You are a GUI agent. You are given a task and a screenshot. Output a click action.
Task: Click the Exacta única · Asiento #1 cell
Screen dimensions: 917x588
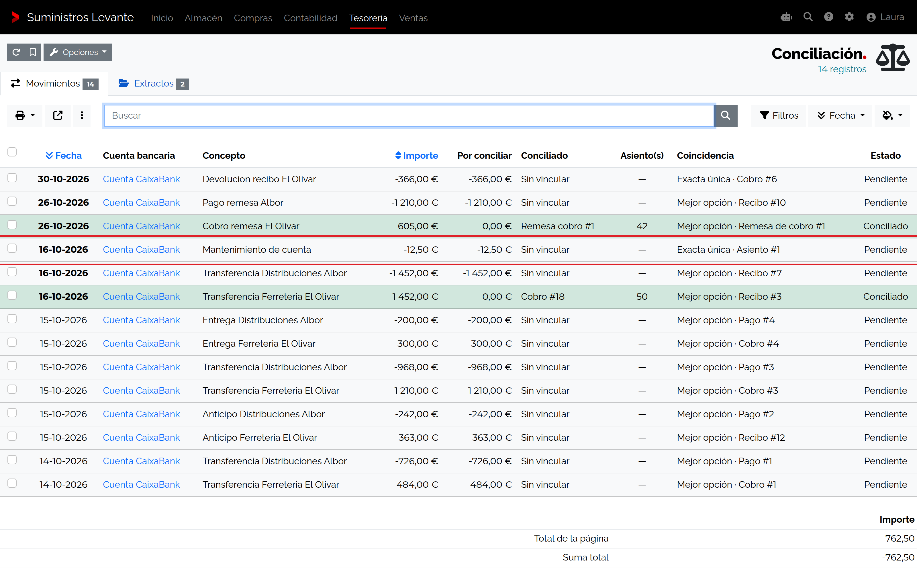click(x=728, y=250)
